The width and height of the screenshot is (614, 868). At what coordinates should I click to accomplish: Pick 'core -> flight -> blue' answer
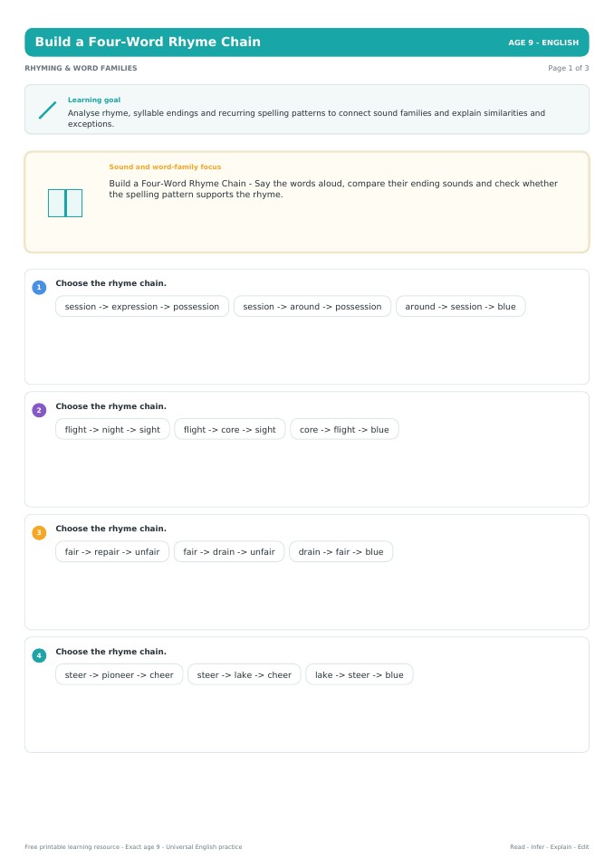tap(344, 429)
